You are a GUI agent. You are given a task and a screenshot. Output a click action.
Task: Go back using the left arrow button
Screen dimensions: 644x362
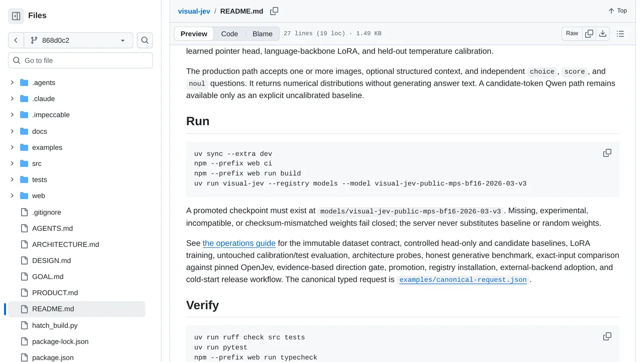click(16, 40)
